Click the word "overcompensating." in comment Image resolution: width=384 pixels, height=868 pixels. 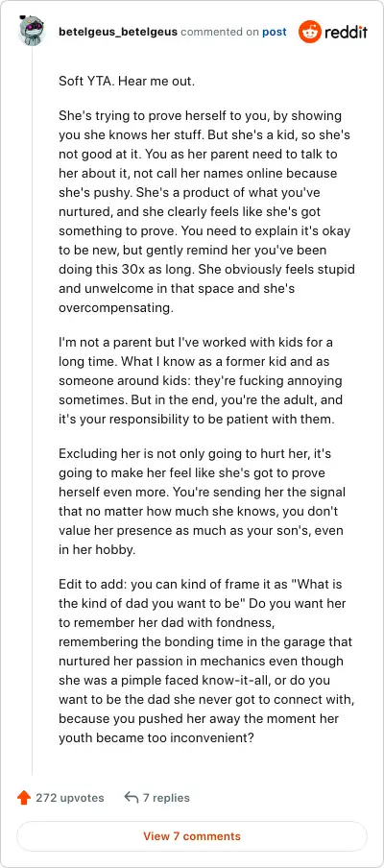click(116, 308)
